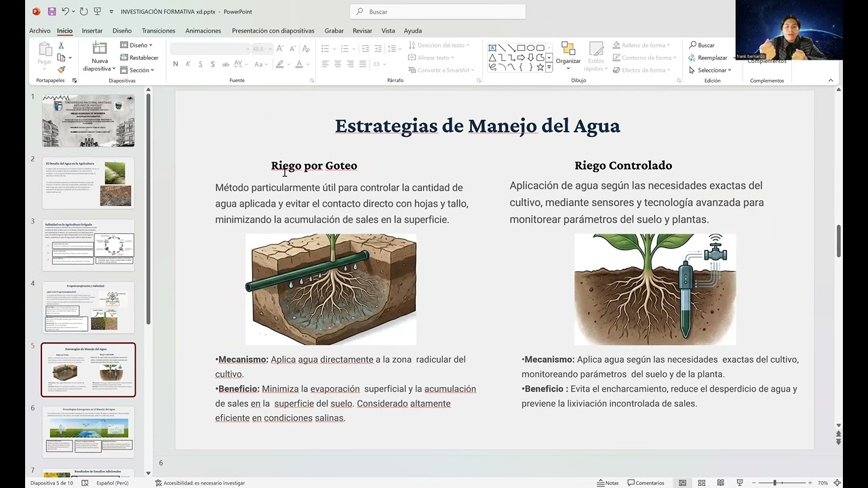The width and height of the screenshot is (868, 488).
Task: Open the Insertar ribbon tab
Action: (92, 30)
